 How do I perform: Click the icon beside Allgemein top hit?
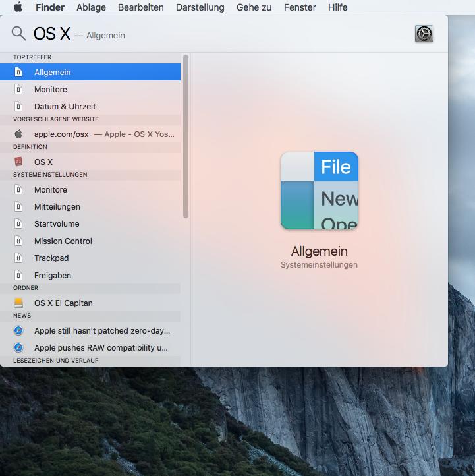pyautogui.click(x=18, y=73)
